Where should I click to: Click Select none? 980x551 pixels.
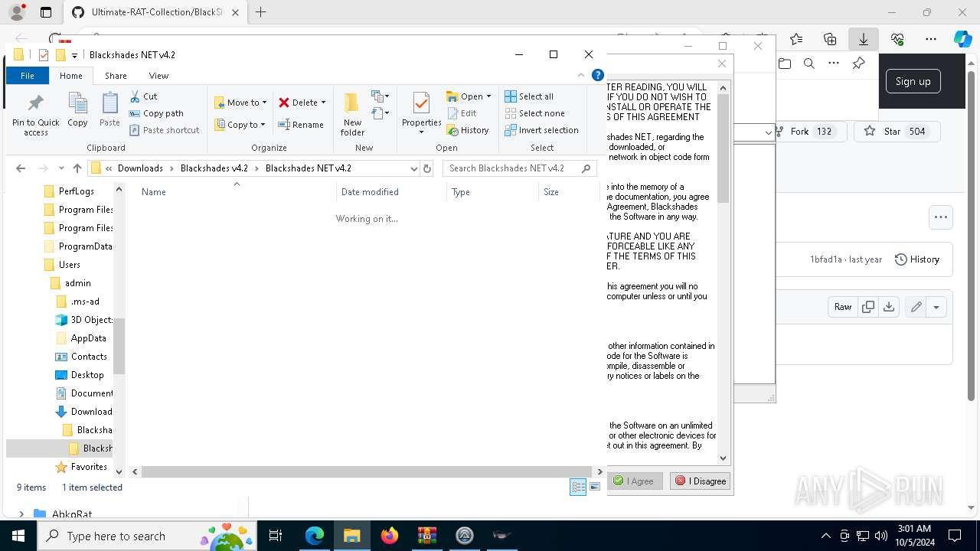click(534, 113)
